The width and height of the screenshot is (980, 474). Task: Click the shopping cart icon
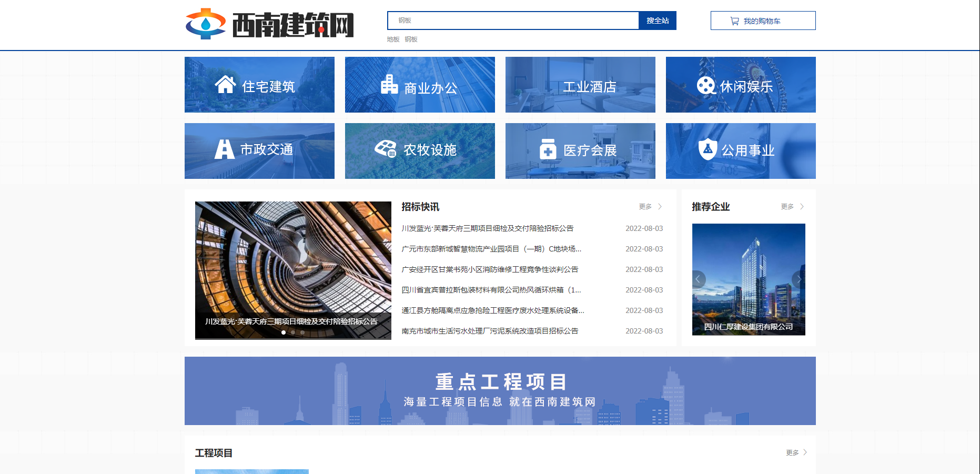click(734, 21)
